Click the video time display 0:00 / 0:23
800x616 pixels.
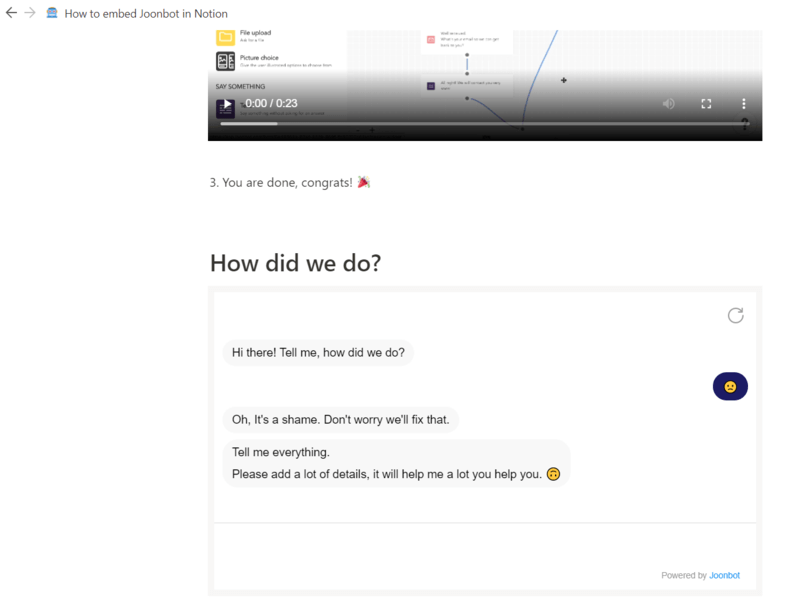(271, 104)
